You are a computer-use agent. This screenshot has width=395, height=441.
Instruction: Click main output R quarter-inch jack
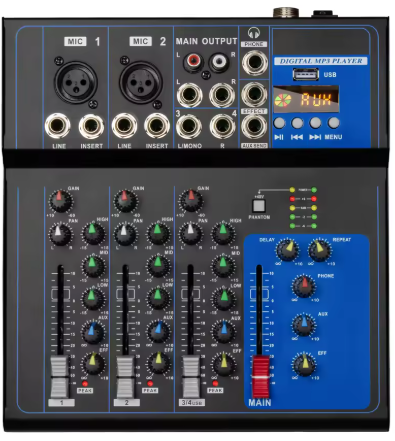222,95
